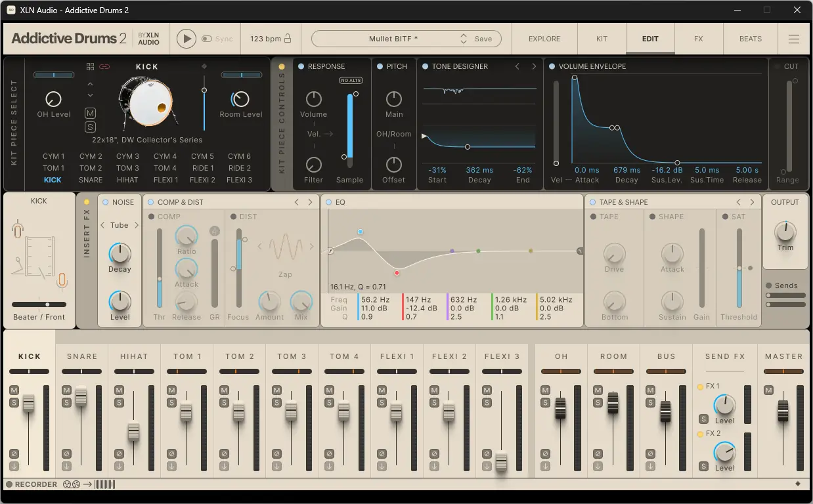The image size is (813, 504).
Task: Click the Save button beside the preset name
Action: pos(483,38)
